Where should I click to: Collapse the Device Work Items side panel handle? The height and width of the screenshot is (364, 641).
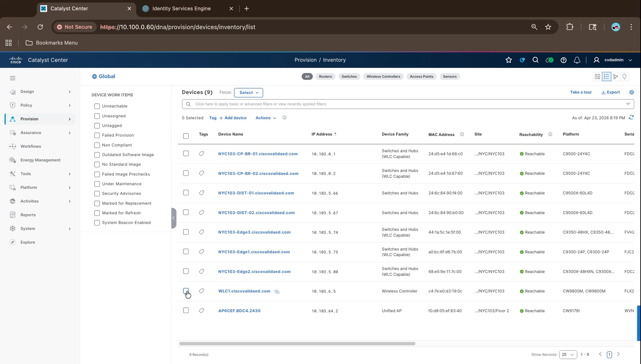(174, 218)
